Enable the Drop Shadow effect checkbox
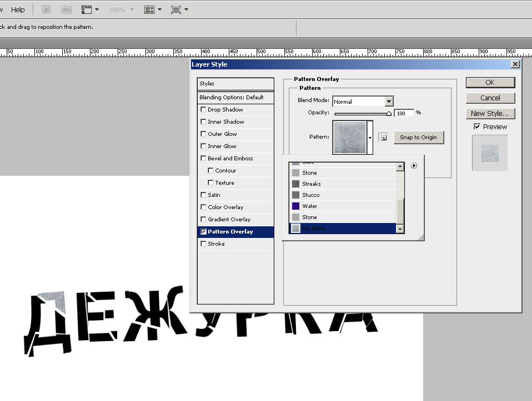 204,109
